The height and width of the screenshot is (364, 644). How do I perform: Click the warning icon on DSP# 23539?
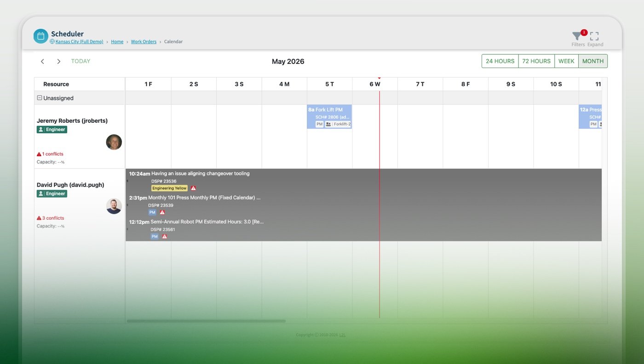pos(162,212)
